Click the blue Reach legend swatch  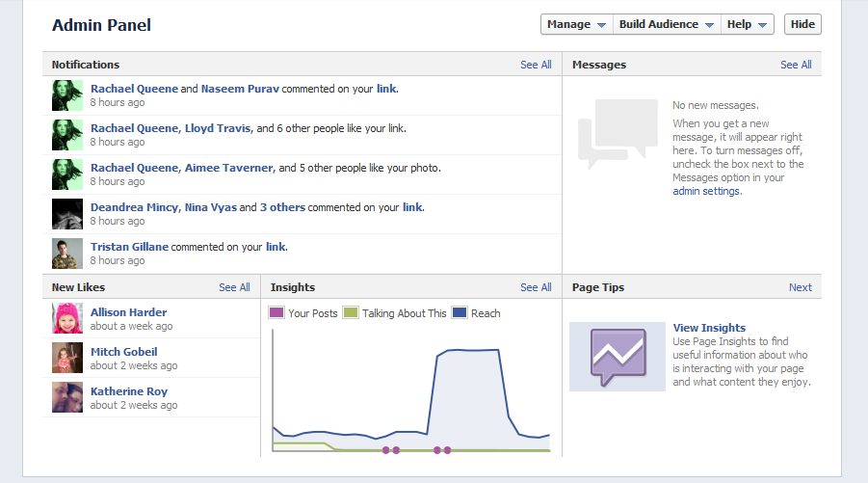coord(460,312)
